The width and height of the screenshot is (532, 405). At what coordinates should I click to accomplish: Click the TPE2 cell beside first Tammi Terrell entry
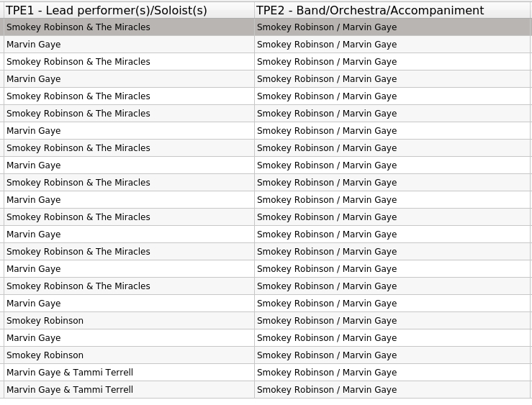click(x=327, y=373)
